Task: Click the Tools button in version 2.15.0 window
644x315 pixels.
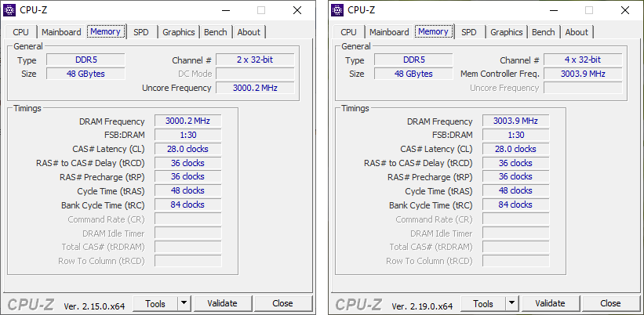Action: click(x=155, y=303)
